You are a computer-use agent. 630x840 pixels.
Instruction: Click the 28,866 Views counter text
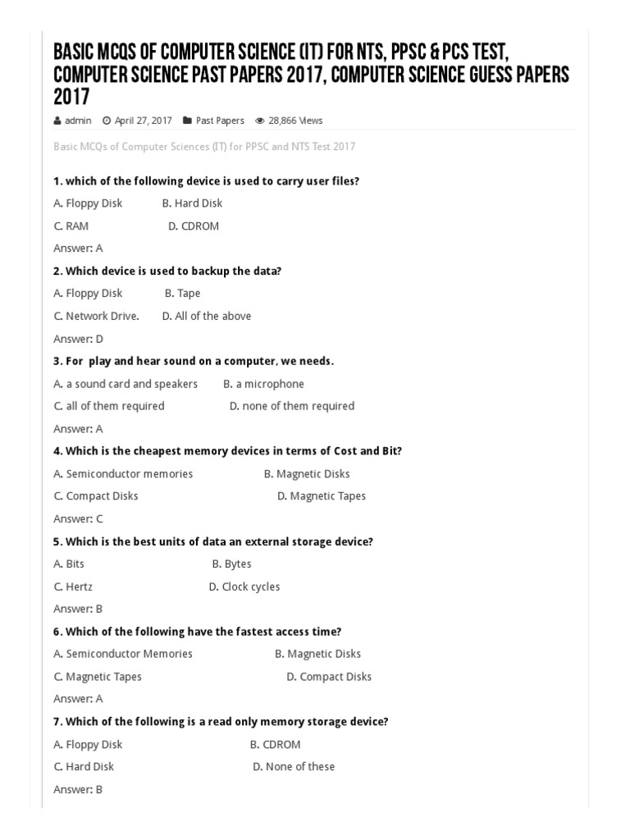click(295, 121)
